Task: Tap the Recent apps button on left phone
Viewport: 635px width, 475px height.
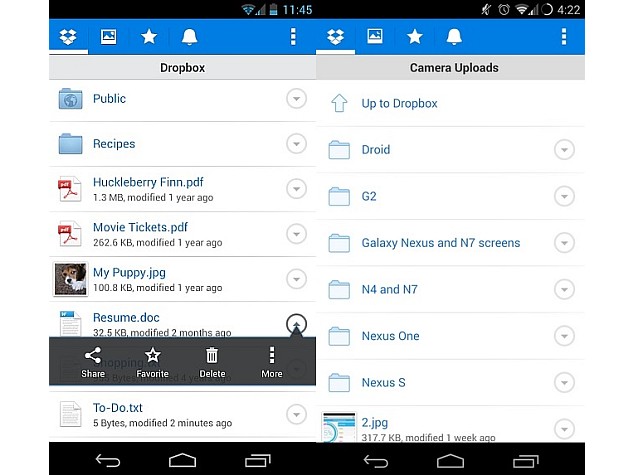Action: [258, 460]
